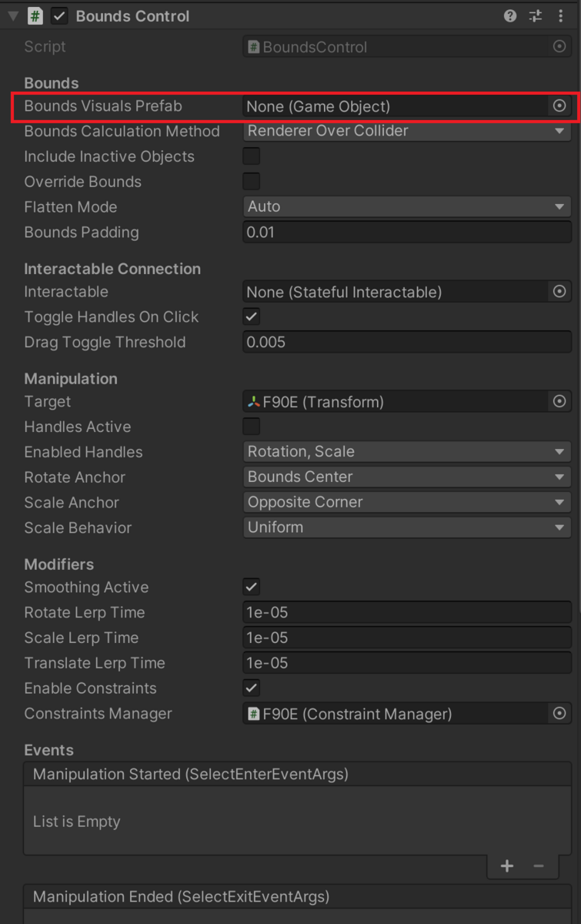Viewport: 581px width, 924px height.
Task: Open Bounds Control help reference icon
Action: coord(510,15)
